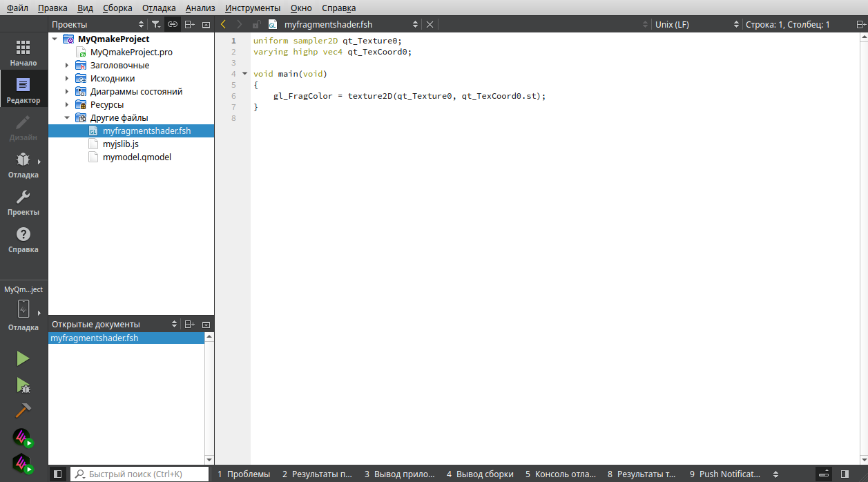Open the Вывод сборки output pane
The width and height of the screenshot is (868, 482).
(480, 474)
